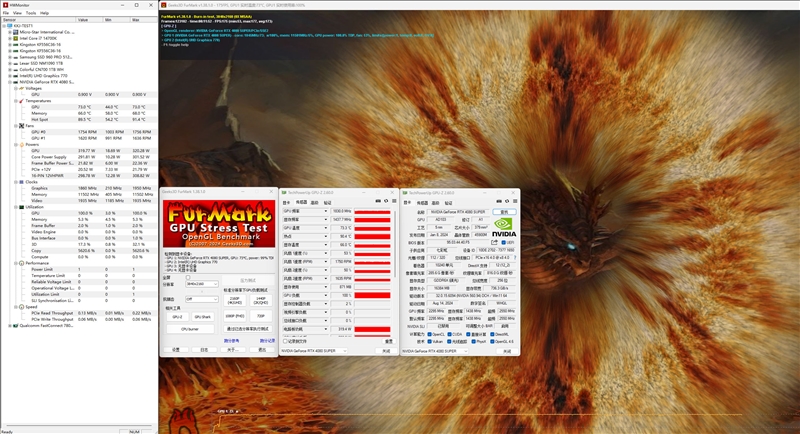
Task: Open the GPU-Z GPU clock sensor dropdown arrow
Action: click(326, 211)
